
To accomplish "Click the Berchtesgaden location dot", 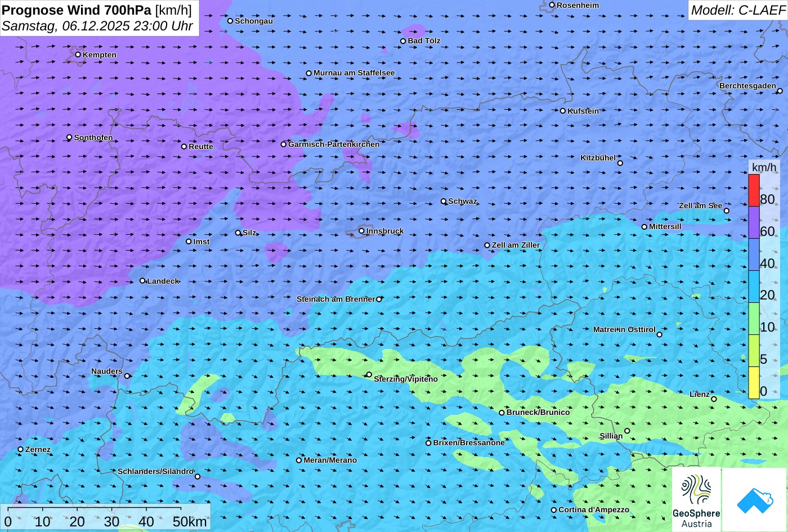I will click(x=780, y=91).
